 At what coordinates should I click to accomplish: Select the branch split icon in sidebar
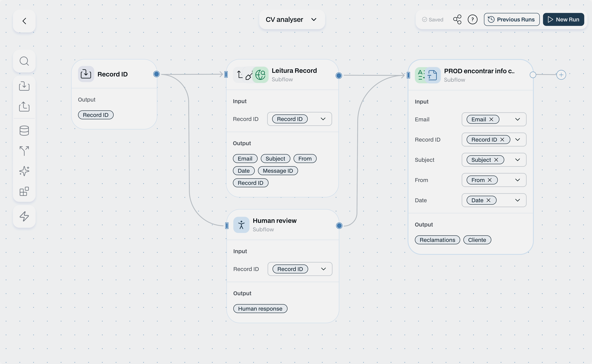24,151
